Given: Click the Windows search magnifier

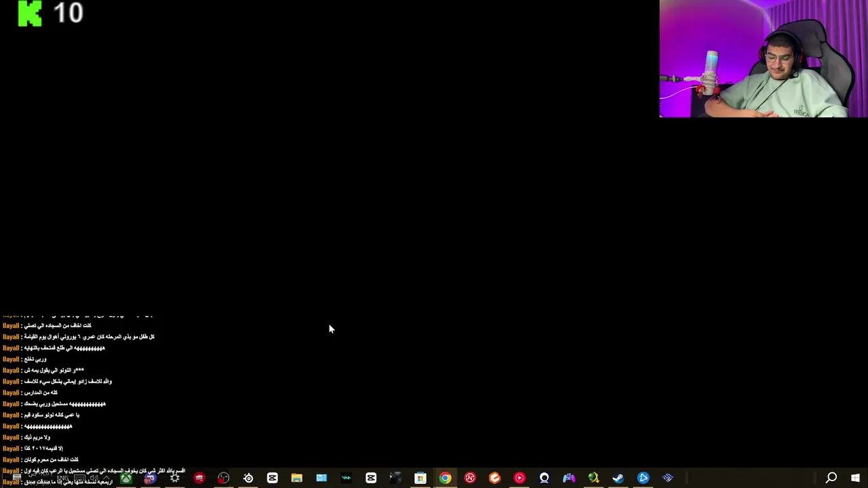Looking at the screenshot, I should pyautogui.click(x=831, y=479).
